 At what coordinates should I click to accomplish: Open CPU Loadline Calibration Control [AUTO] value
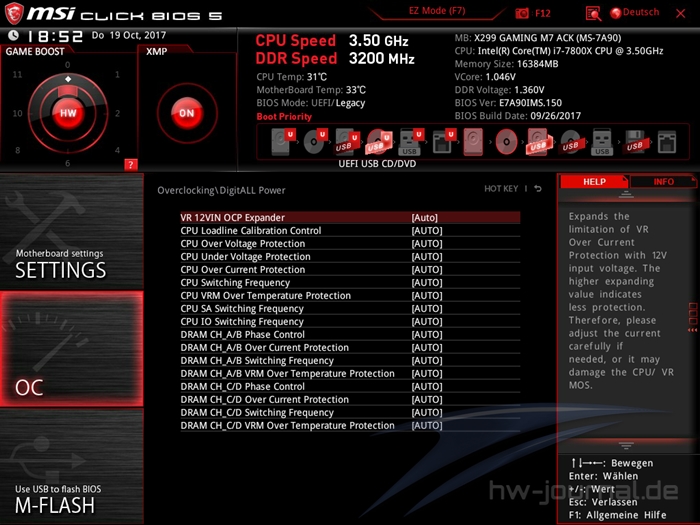click(427, 230)
